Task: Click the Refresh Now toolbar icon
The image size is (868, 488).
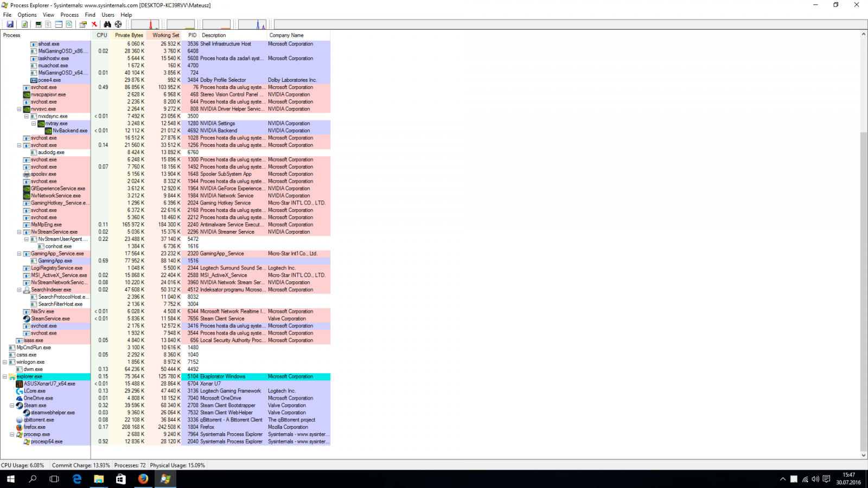Action: coord(24,24)
